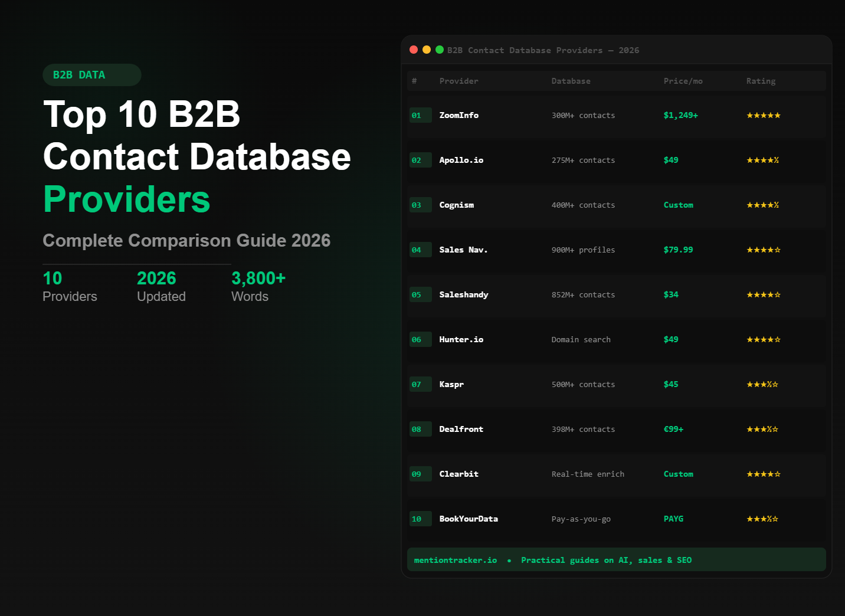This screenshot has width=845, height=616.
Task: Click the Complete Comparison Guide 2026 subtitle
Action: [x=186, y=241]
